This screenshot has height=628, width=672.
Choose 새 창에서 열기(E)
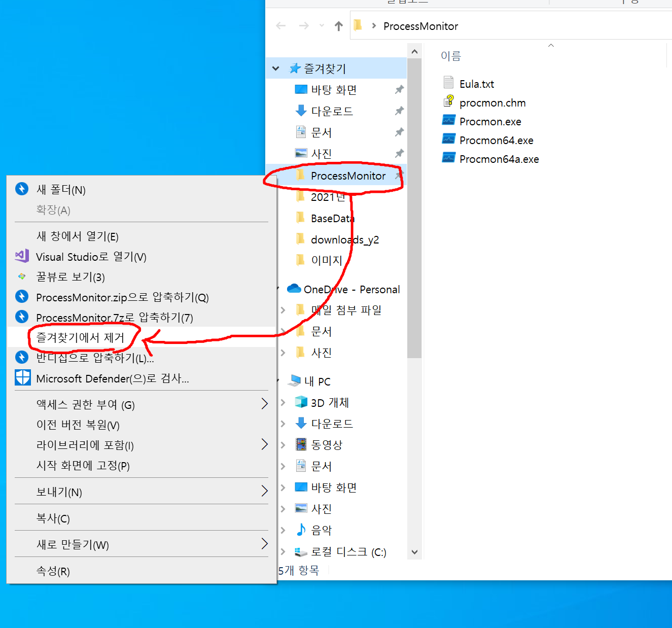[142, 236]
